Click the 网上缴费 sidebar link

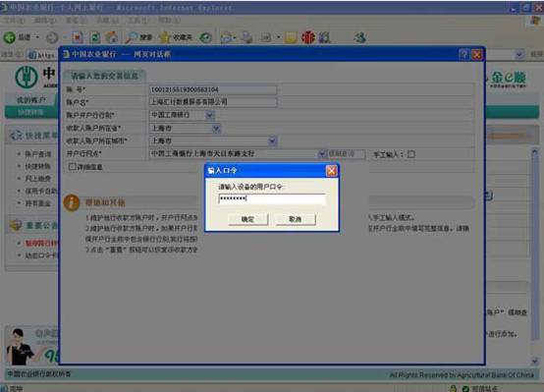38,179
